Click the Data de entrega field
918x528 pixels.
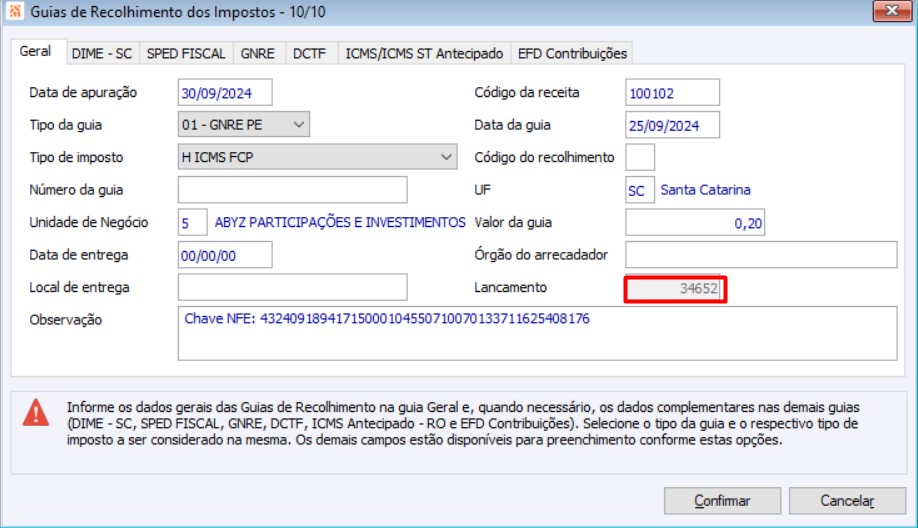[225, 255]
